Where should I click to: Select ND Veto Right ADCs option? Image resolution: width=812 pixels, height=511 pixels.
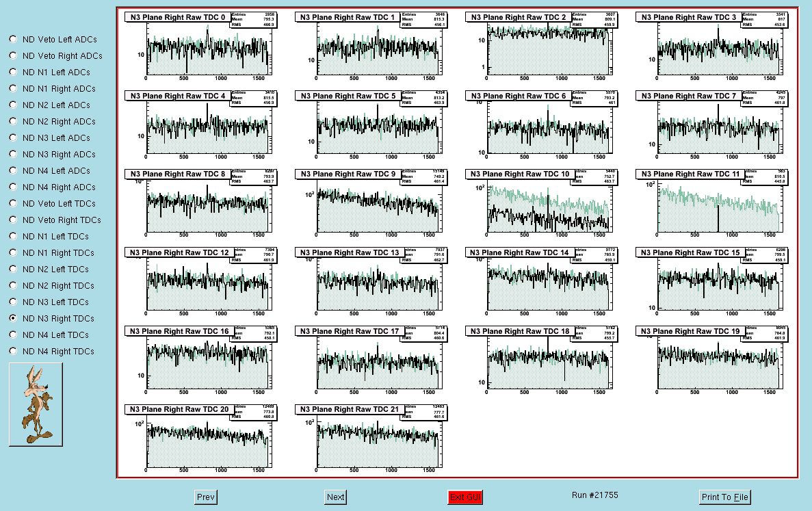(13, 55)
